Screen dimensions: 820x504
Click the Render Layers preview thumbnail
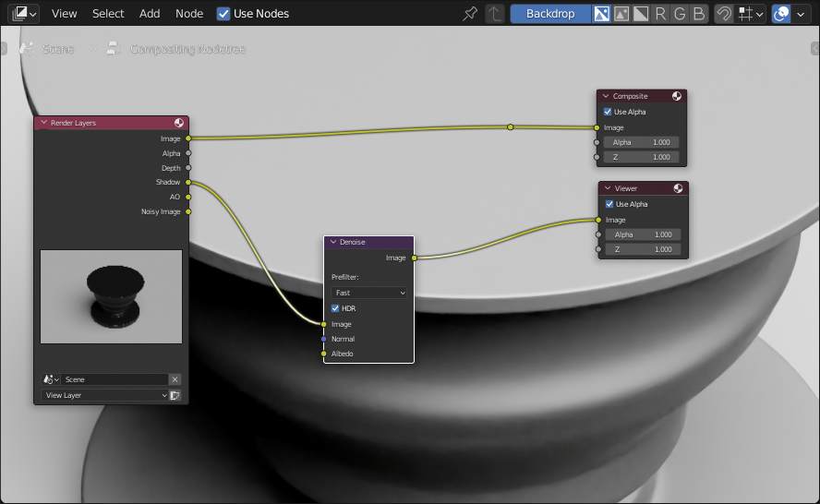tap(112, 296)
